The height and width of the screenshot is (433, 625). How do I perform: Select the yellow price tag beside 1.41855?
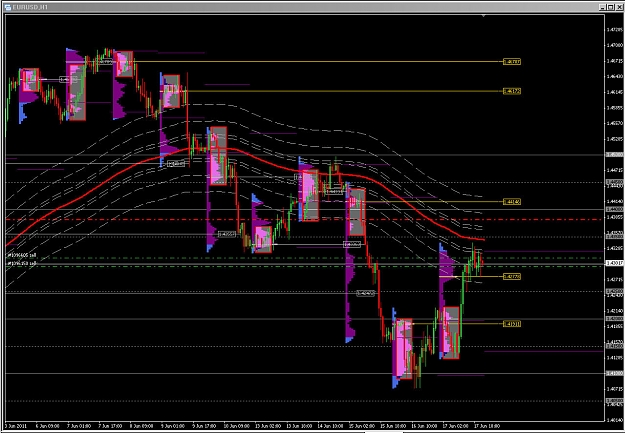pos(512,324)
